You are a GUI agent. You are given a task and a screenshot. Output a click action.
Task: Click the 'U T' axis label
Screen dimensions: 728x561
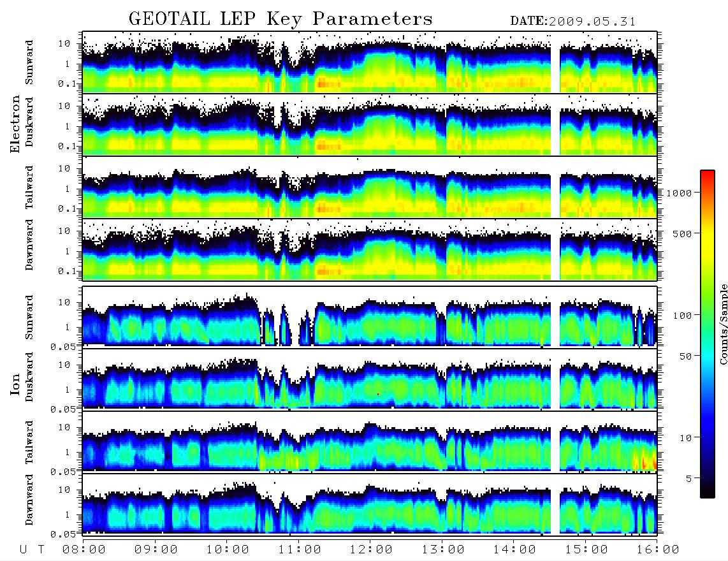(x=33, y=550)
